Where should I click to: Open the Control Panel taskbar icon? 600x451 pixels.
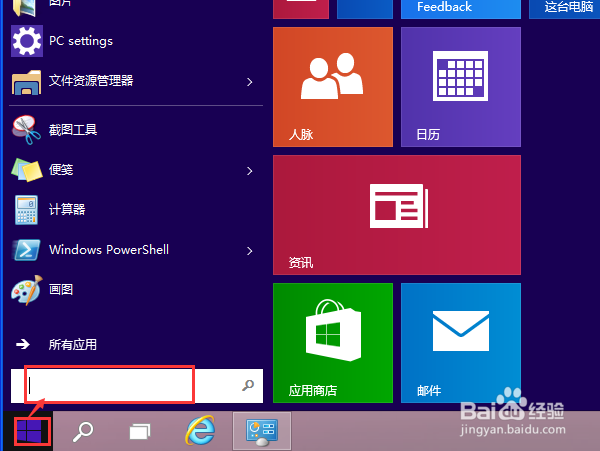point(262,431)
